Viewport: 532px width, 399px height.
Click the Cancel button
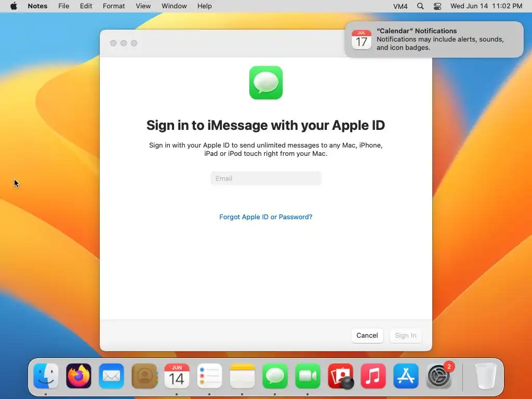367,336
